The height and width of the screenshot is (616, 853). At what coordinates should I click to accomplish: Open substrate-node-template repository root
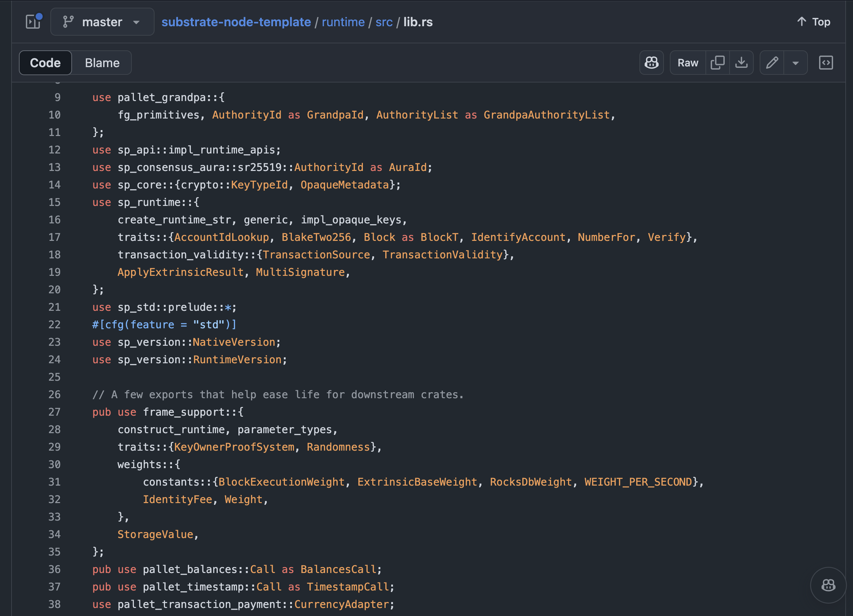pyautogui.click(x=236, y=22)
